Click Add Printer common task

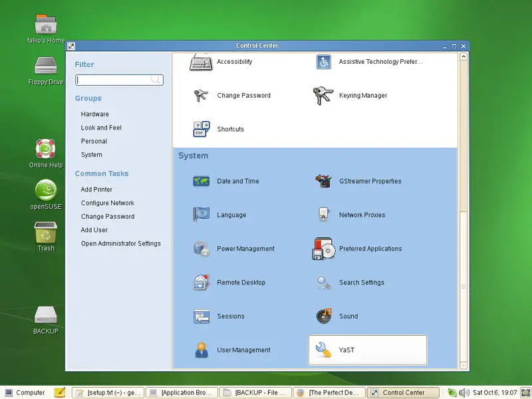click(x=96, y=190)
